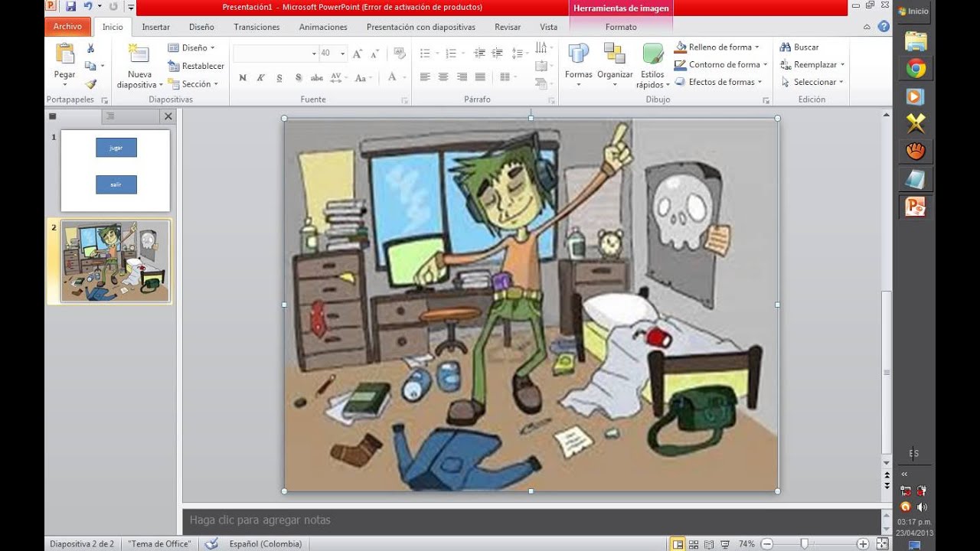The width and height of the screenshot is (980, 551).
Task: Increase list indent level icon
Action: click(497, 54)
